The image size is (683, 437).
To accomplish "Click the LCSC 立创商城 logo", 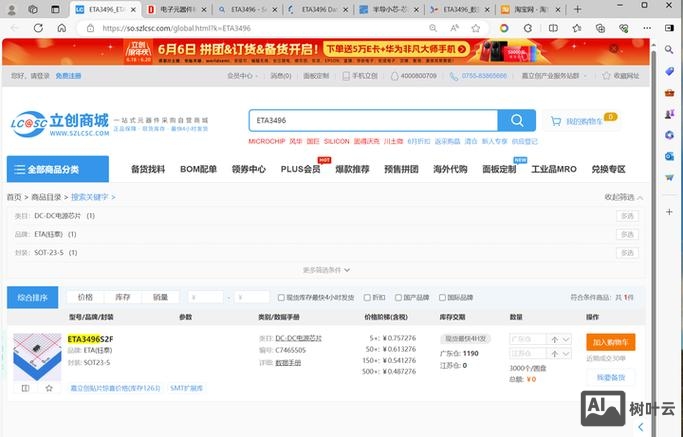I will tap(60, 124).
